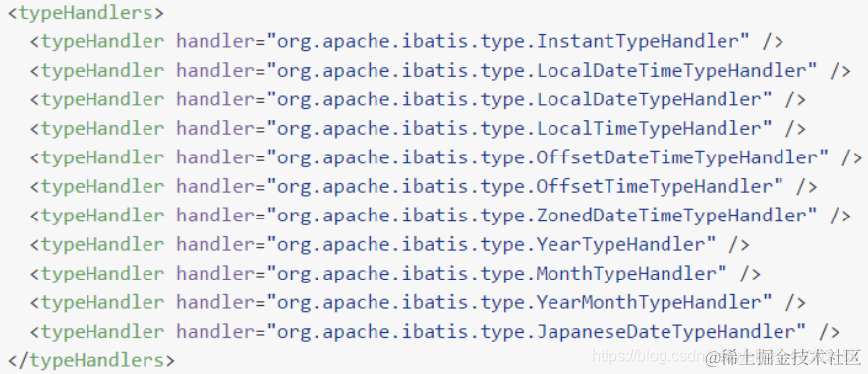Click the opening typeHandlers tag
The width and height of the screenshot is (868, 374).
tap(86, 13)
